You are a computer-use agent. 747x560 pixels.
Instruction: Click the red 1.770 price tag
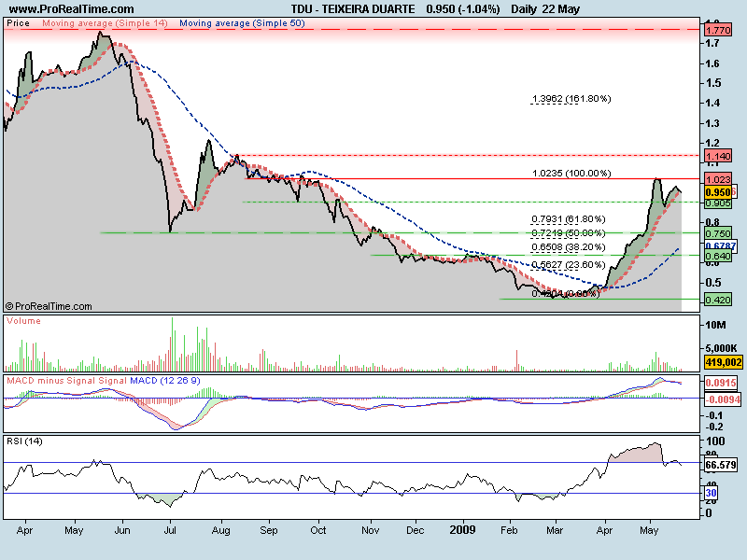coord(718,31)
